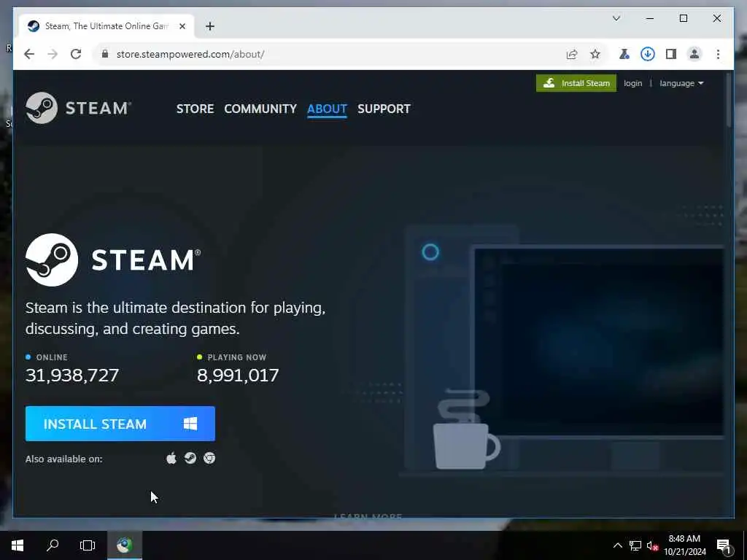Click the large Steam logo on page
747x560 pixels.
(x=113, y=260)
